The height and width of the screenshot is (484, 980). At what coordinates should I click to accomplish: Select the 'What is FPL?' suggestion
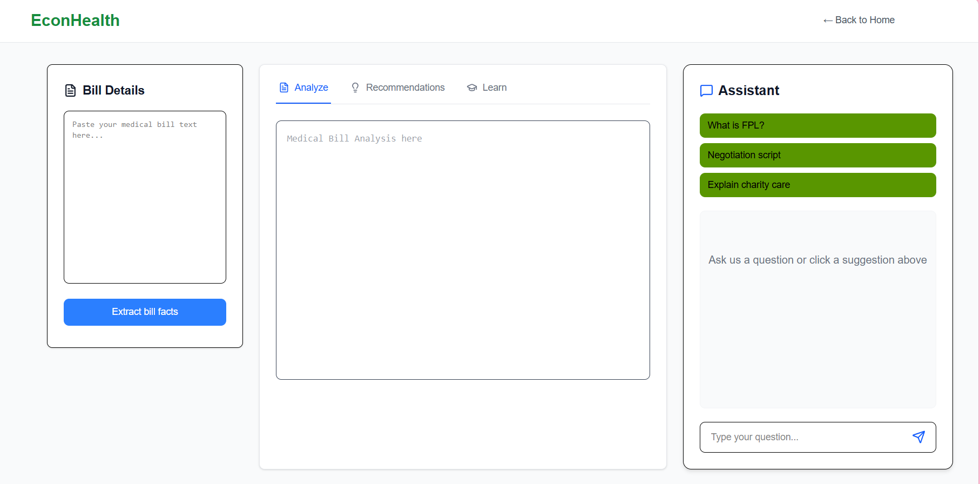[817, 125]
